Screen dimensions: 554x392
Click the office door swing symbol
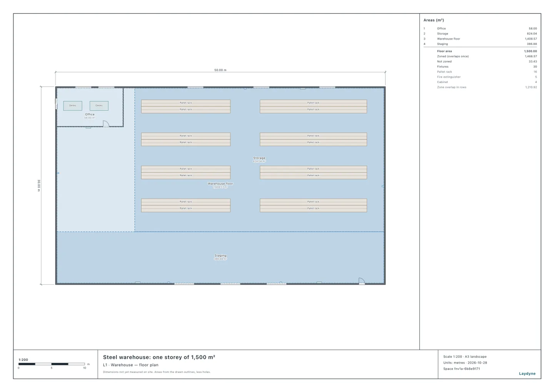click(106, 123)
